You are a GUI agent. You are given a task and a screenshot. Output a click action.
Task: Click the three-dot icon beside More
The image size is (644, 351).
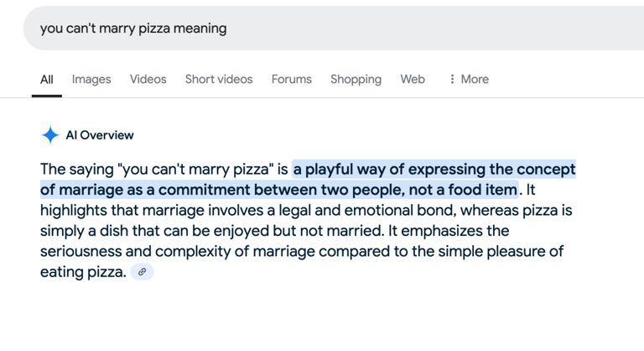[453, 79]
